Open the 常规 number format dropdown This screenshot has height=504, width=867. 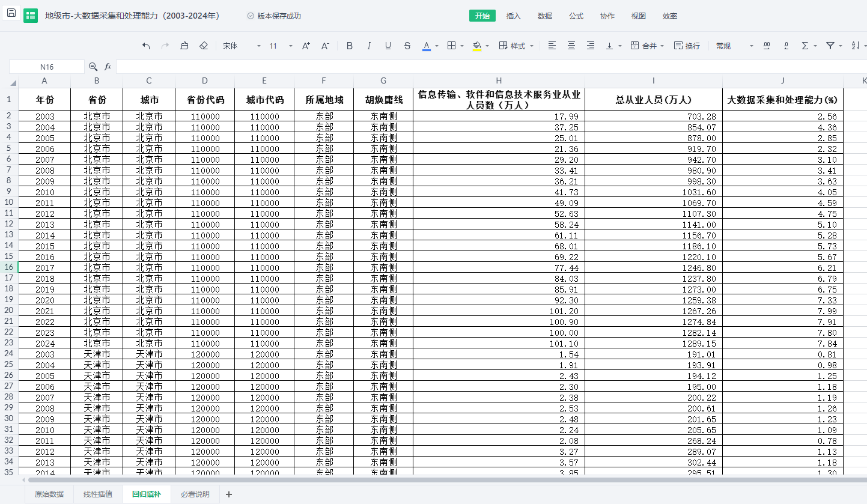point(734,46)
